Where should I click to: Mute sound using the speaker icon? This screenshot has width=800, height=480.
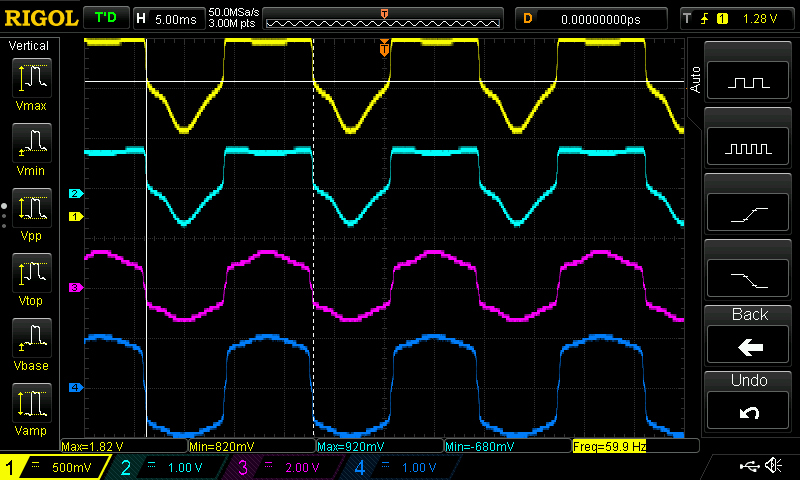coord(772,466)
